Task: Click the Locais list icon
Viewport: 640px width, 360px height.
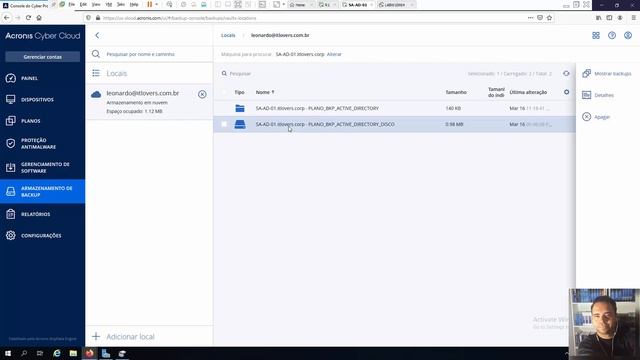Action: 96,73
